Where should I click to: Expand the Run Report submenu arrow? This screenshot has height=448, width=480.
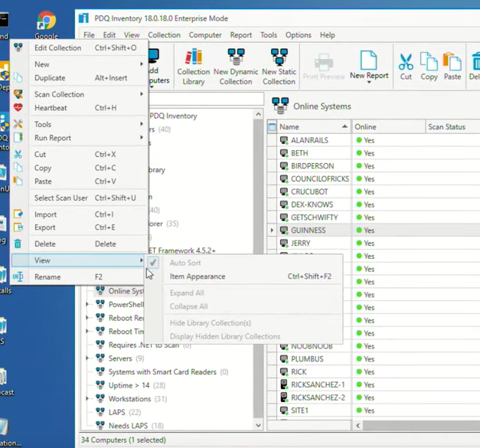[142, 138]
